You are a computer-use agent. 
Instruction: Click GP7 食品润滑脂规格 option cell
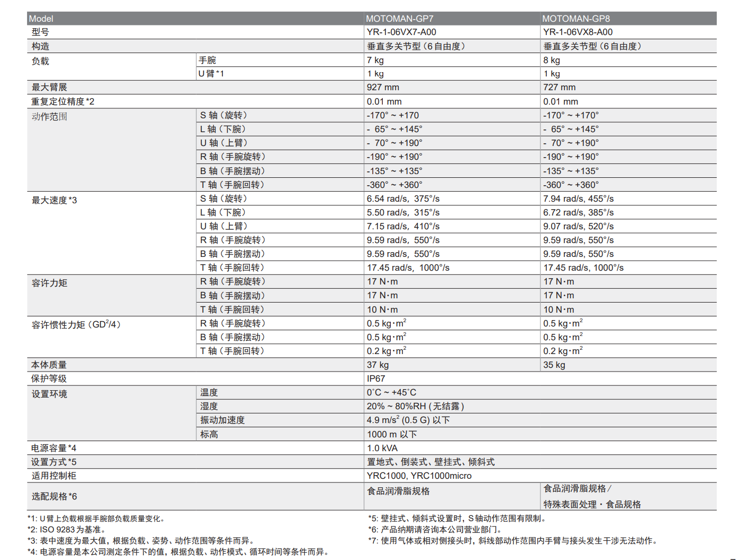398,491
